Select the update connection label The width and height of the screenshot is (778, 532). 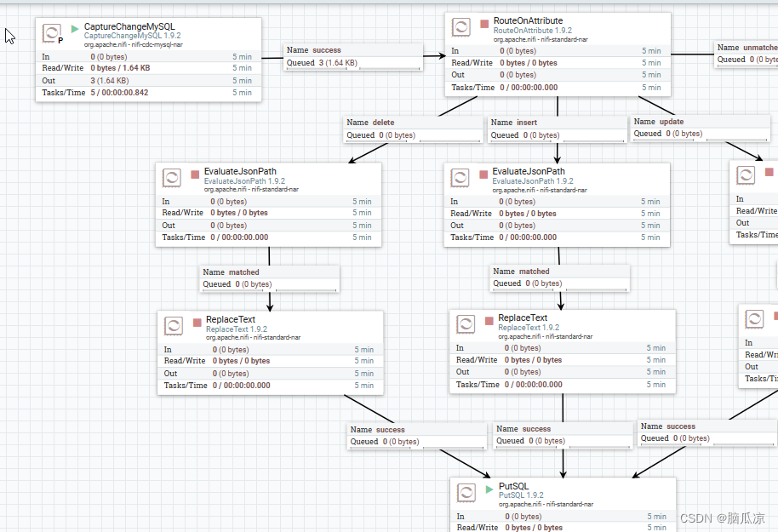(x=701, y=128)
